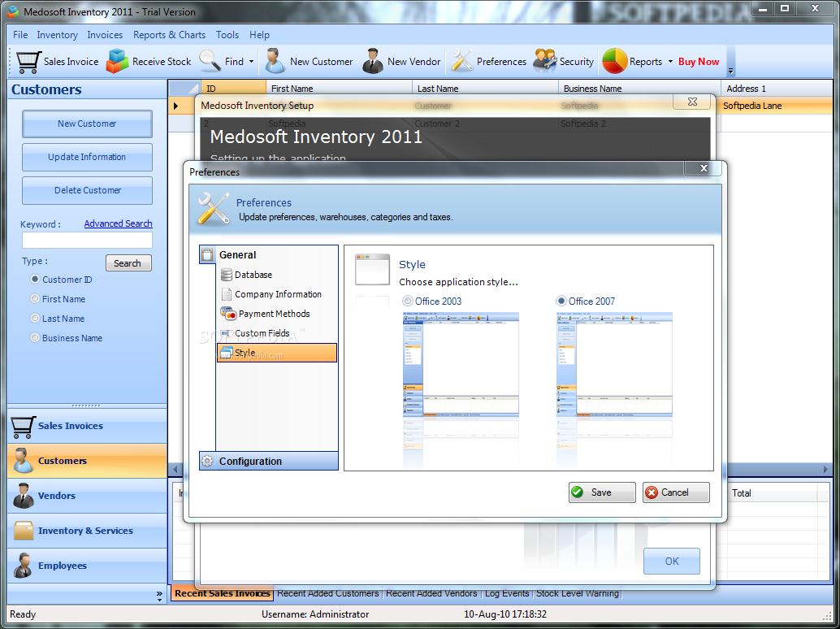The width and height of the screenshot is (840, 629).
Task: Click the Reports pie chart icon
Action: coord(614,61)
